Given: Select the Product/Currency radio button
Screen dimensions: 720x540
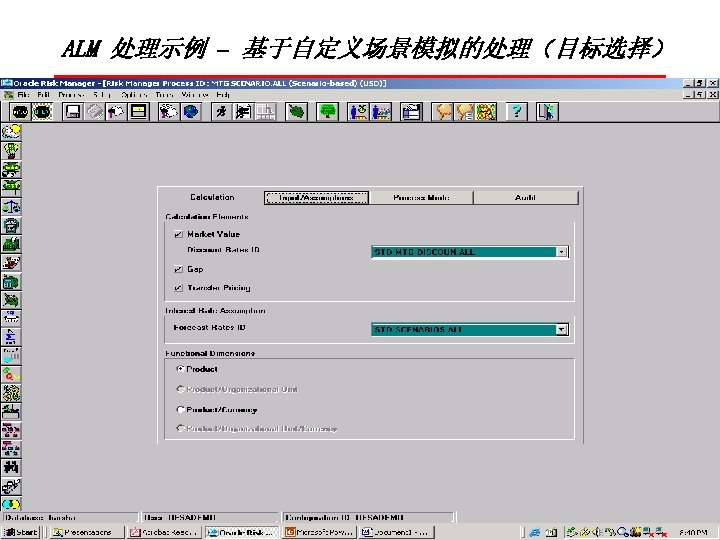Looking at the screenshot, I should pyautogui.click(x=180, y=410).
